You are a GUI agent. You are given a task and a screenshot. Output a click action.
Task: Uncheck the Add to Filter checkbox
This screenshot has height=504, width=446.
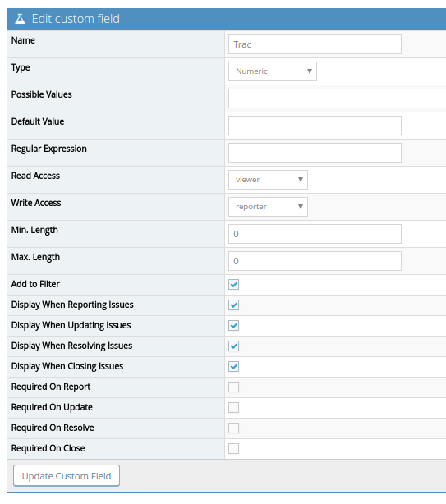(234, 285)
